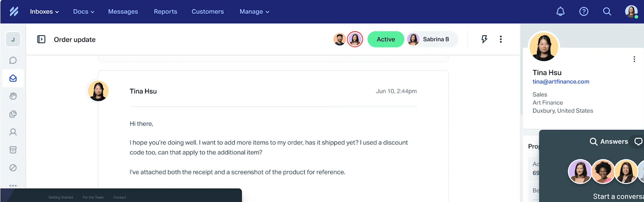Open the Reports section

coord(165,12)
